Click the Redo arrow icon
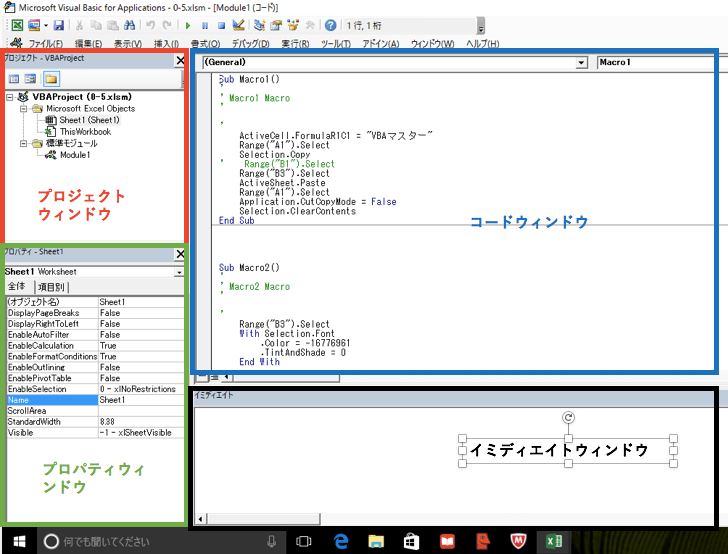The image size is (728, 554). click(x=167, y=25)
